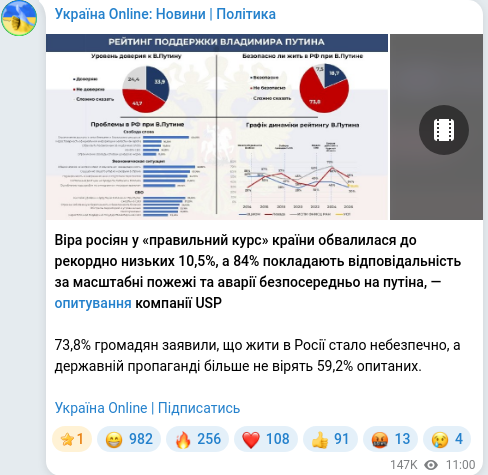Screen dimensions: 488x475
Task: React with thumbs up showing 91
Action: point(330,439)
